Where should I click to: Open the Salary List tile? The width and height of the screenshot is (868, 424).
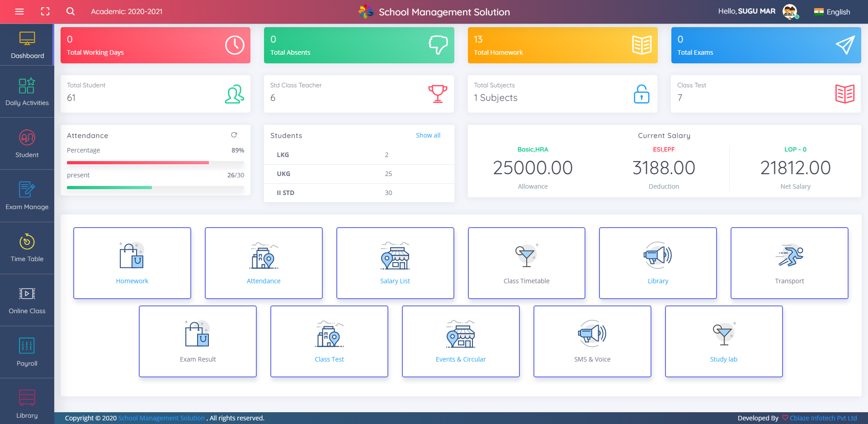coord(395,263)
